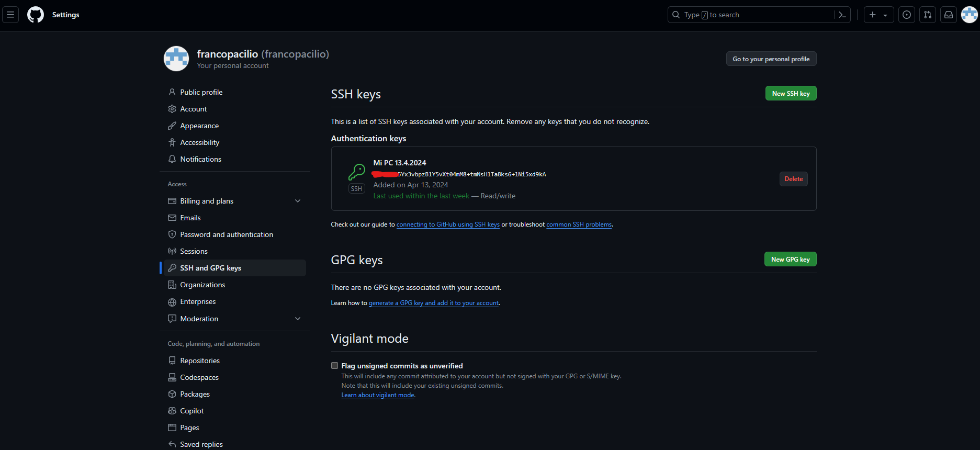Open Copilot settings
The width and height of the screenshot is (980, 450).
pyautogui.click(x=235, y=411)
